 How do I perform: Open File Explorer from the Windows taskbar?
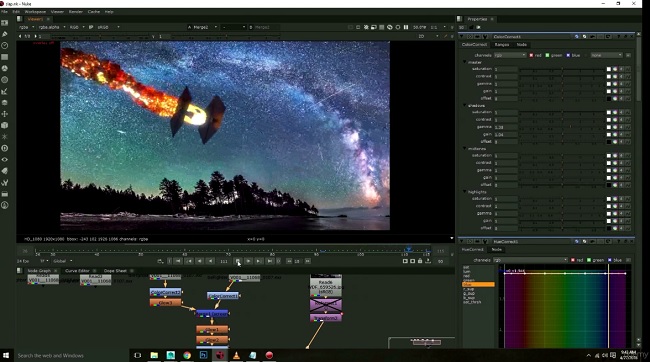coord(154,355)
